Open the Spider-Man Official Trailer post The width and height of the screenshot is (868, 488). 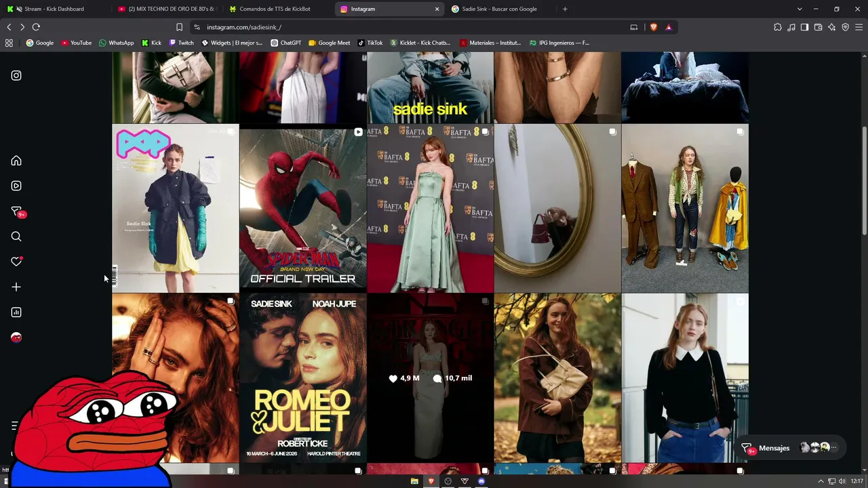click(x=303, y=208)
